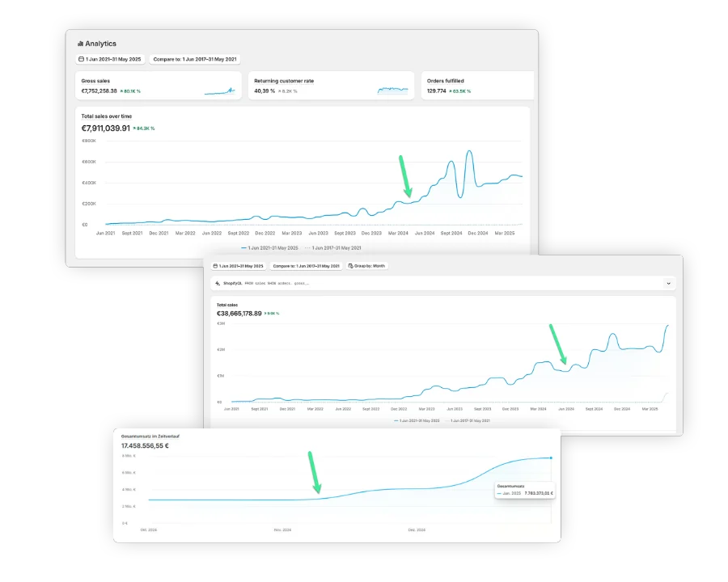Click the chart peak near Dec 2024 in top window
This screenshot has width=728, height=582.
tap(469, 151)
